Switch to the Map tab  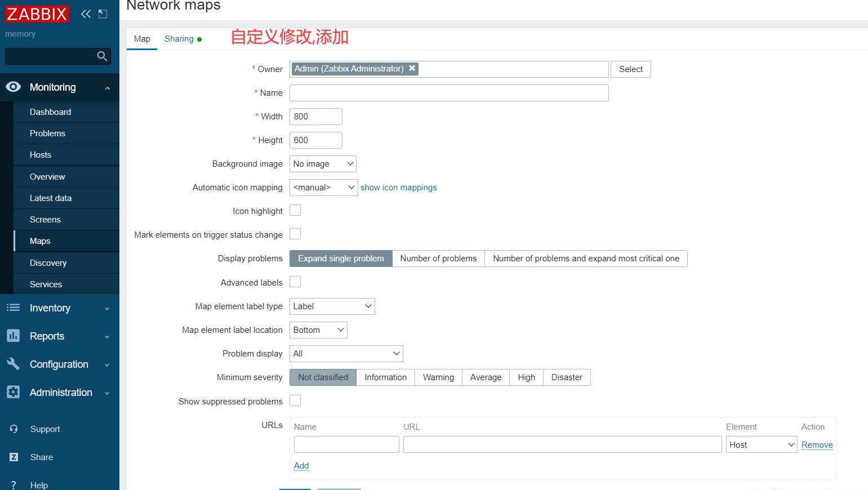tap(142, 39)
